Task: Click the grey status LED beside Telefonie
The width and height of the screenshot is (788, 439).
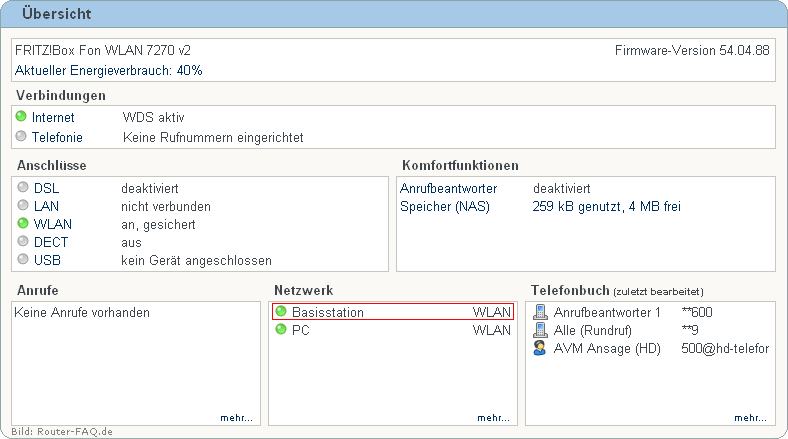Action: tap(21, 136)
